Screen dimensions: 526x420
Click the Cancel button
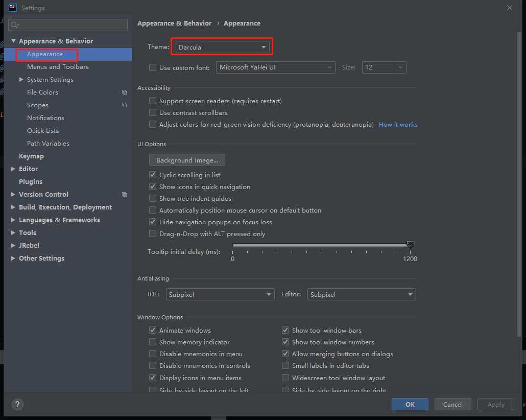coord(453,404)
